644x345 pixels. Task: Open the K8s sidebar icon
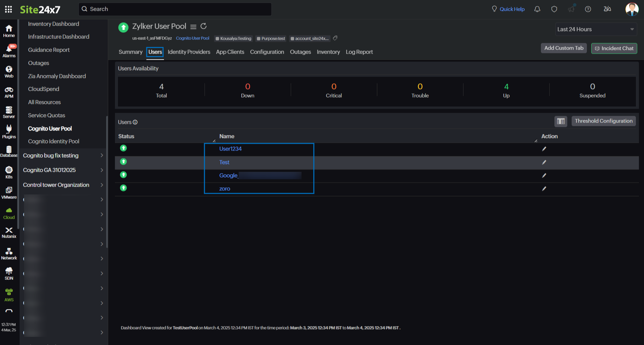[9, 172]
